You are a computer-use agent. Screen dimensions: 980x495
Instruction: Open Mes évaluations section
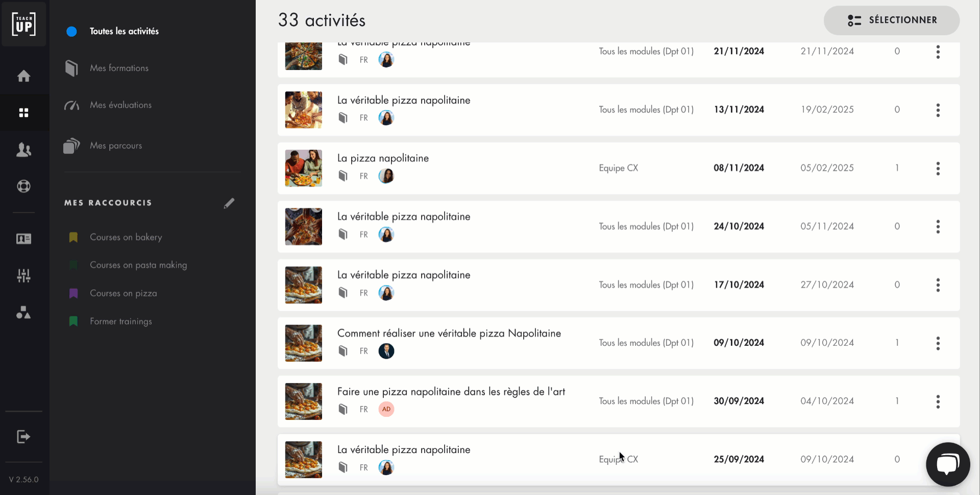(x=120, y=105)
